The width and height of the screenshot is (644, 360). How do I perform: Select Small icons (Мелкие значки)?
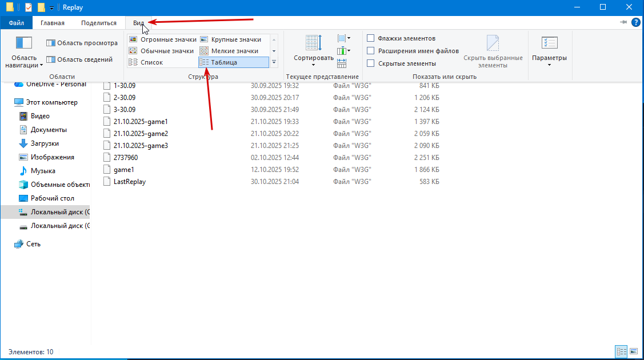pos(233,51)
